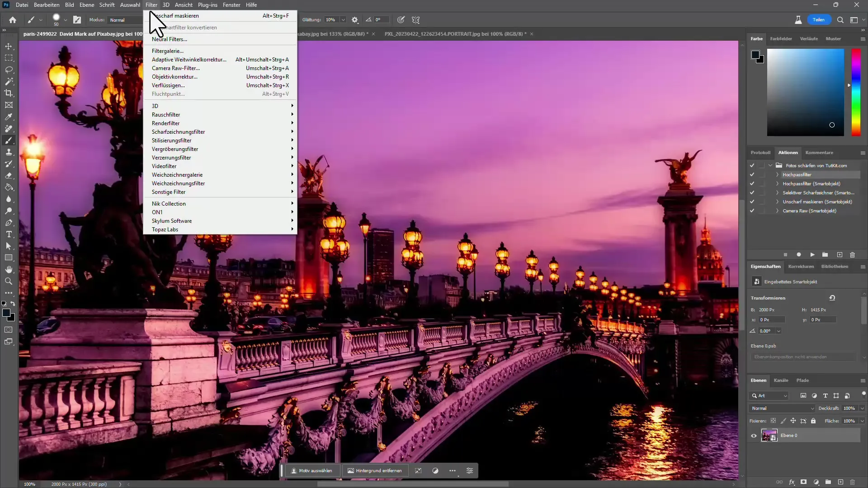Open search icon in top bar
This screenshot has width=868, height=488.
pos(840,20)
